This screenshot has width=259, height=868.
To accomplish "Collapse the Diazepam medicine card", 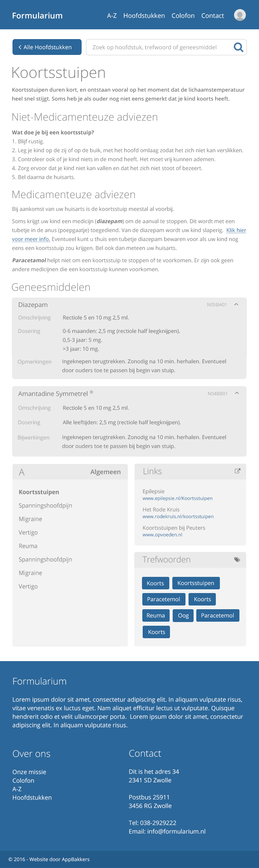I will pos(236,305).
